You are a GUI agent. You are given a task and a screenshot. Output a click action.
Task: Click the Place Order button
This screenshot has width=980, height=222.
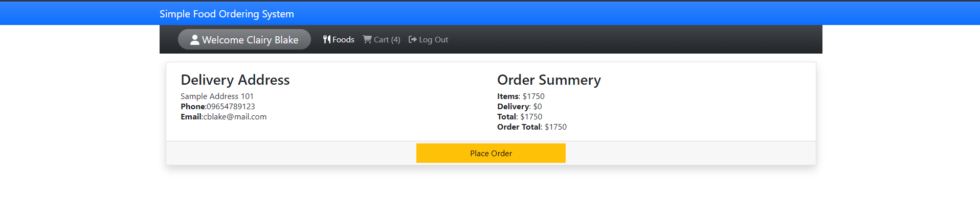491,153
